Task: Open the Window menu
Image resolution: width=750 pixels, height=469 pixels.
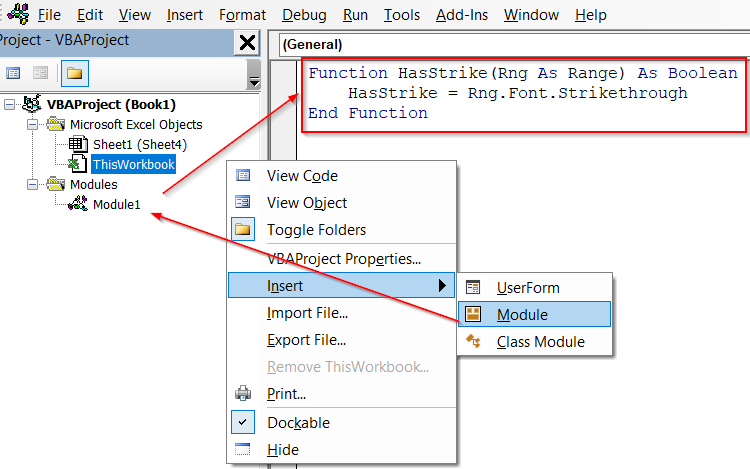Action: click(531, 15)
